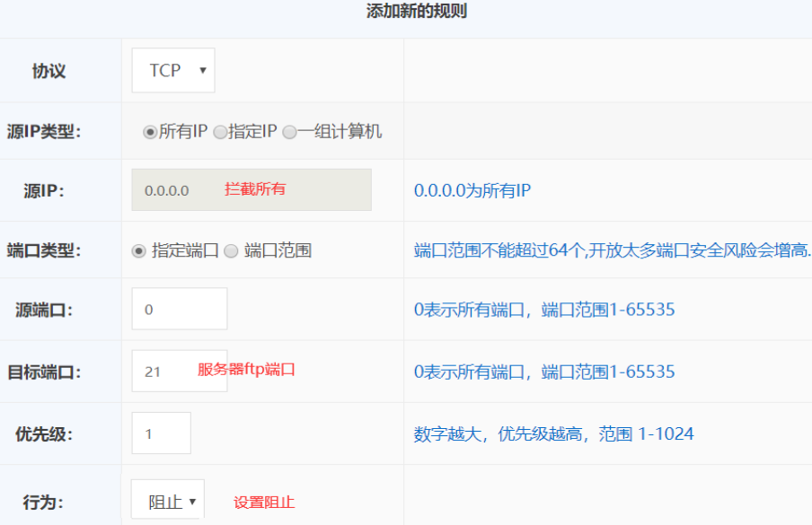Click the blue 0.0.0.0为所有IP hint text
812x525 pixels.
[472, 190]
